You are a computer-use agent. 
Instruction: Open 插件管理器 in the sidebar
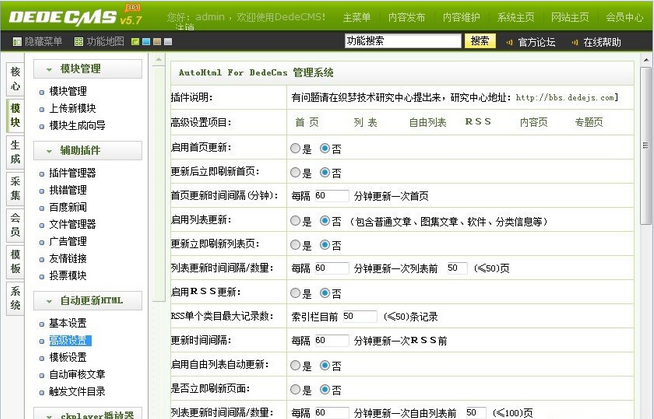coord(72,173)
